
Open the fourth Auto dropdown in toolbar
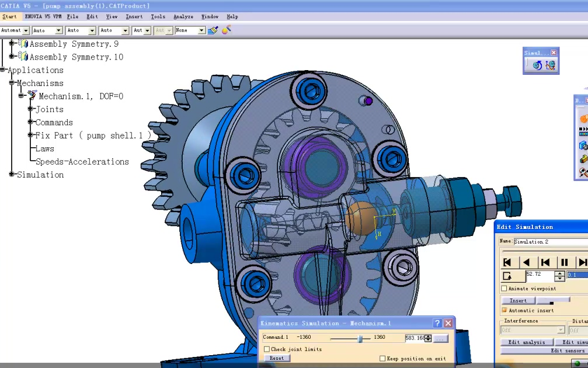[x=126, y=30]
